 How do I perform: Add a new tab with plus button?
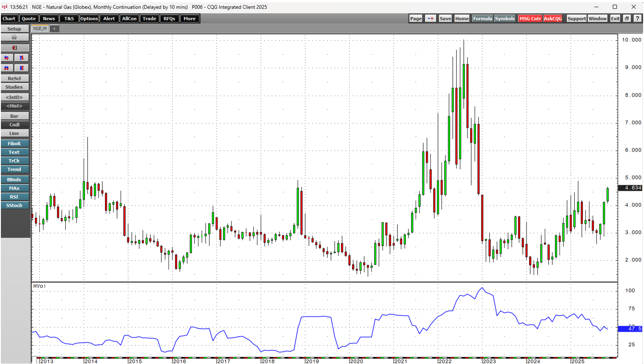[x=54, y=29]
